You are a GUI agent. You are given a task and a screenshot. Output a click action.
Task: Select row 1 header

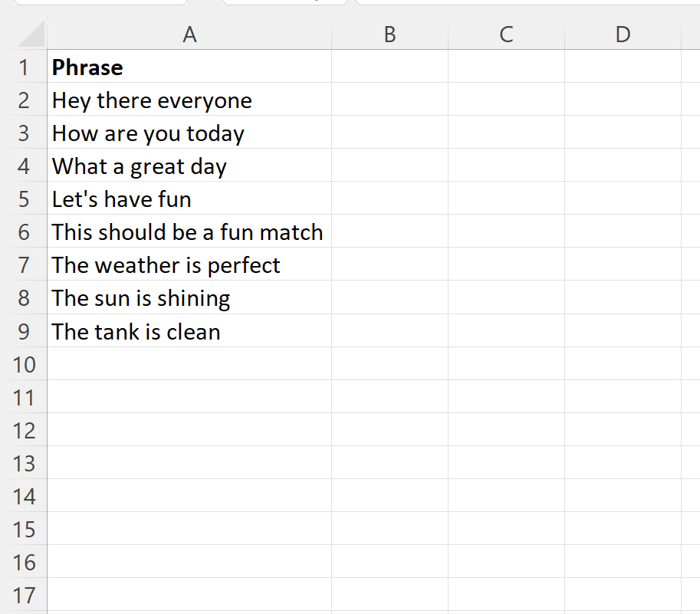pyautogui.click(x=24, y=67)
